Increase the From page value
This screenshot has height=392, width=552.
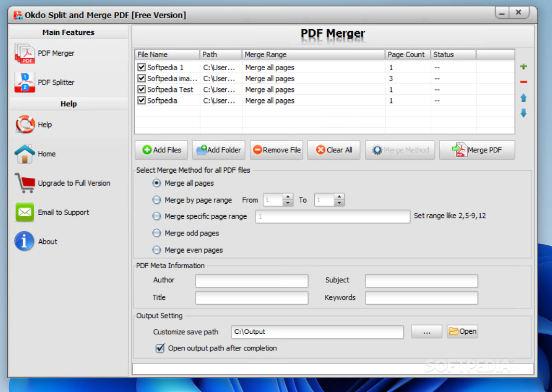click(x=288, y=197)
